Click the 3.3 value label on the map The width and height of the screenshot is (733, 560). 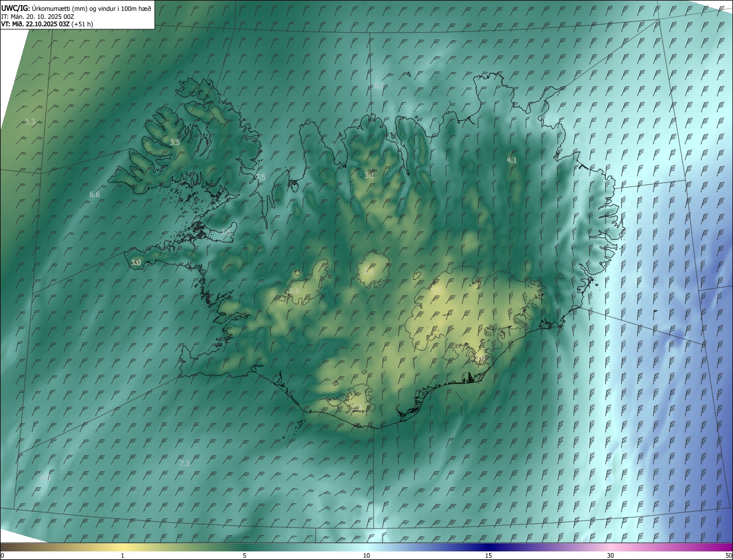[30, 121]
